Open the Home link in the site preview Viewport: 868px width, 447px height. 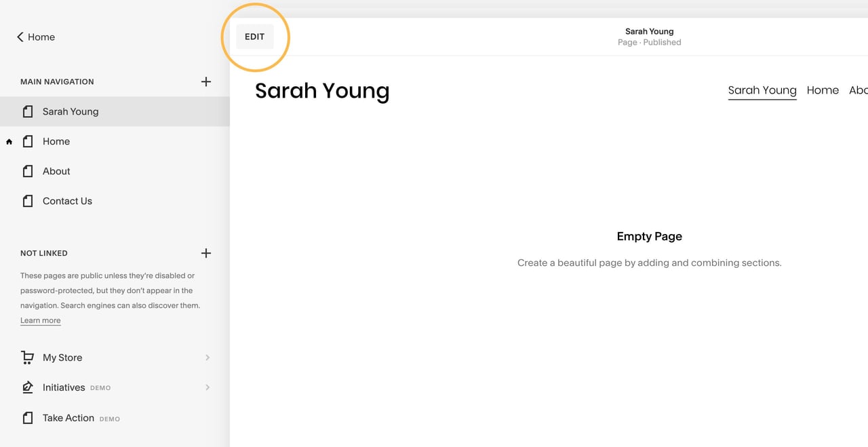[x=823, y=90]
